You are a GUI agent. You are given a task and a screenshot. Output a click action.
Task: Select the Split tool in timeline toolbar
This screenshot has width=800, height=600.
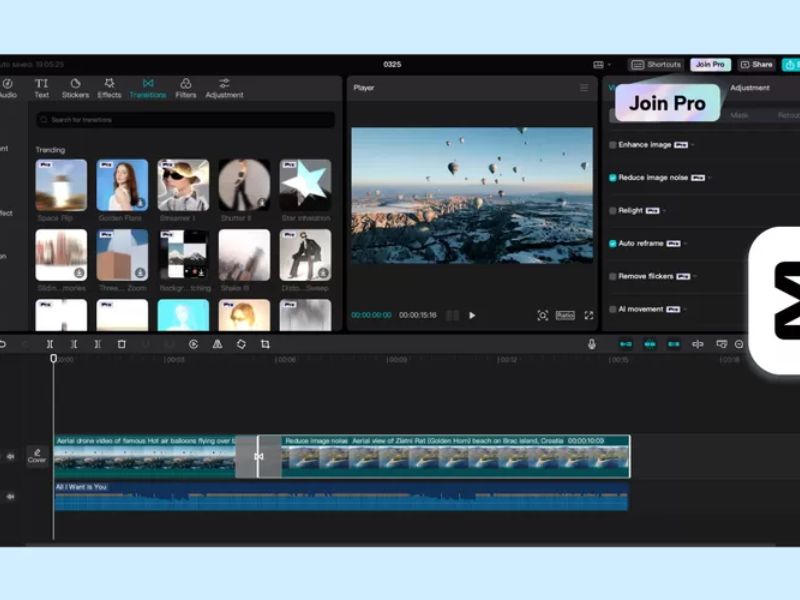(50, 344)
